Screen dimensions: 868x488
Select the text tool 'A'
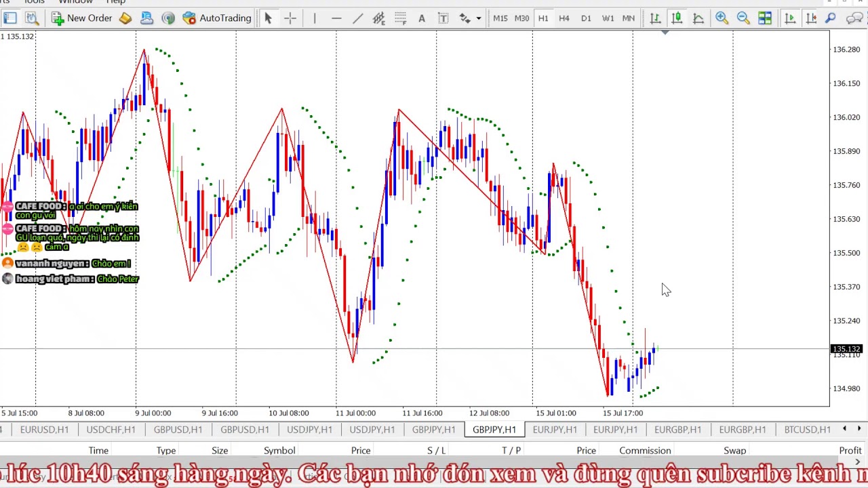pyautogui.click(x=422, y=18)
